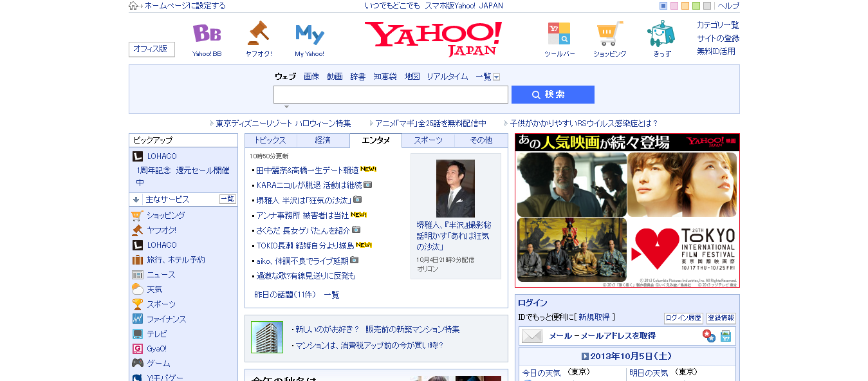Select the 動画 search category
Viewport: 868px width, 381px height.
335,77
